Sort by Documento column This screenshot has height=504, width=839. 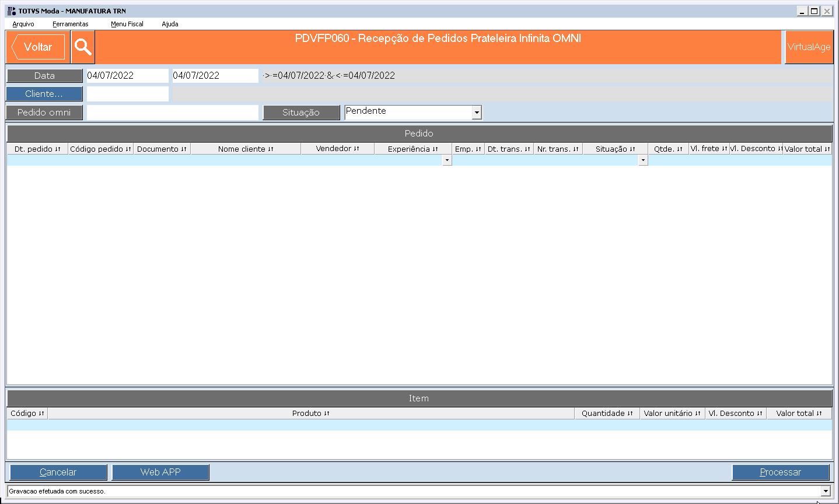(162, 149)
